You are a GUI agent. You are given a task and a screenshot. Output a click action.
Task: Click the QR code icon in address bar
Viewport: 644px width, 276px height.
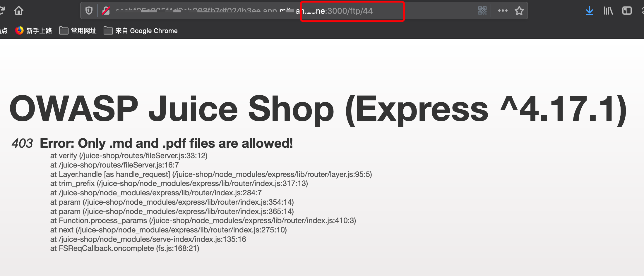[482, 11]
